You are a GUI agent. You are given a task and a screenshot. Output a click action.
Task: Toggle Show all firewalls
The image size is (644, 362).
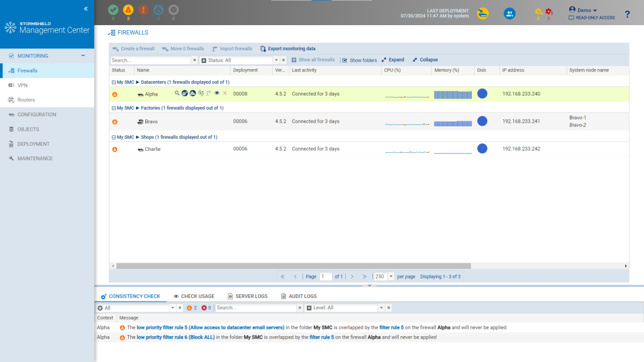point(313,60)
